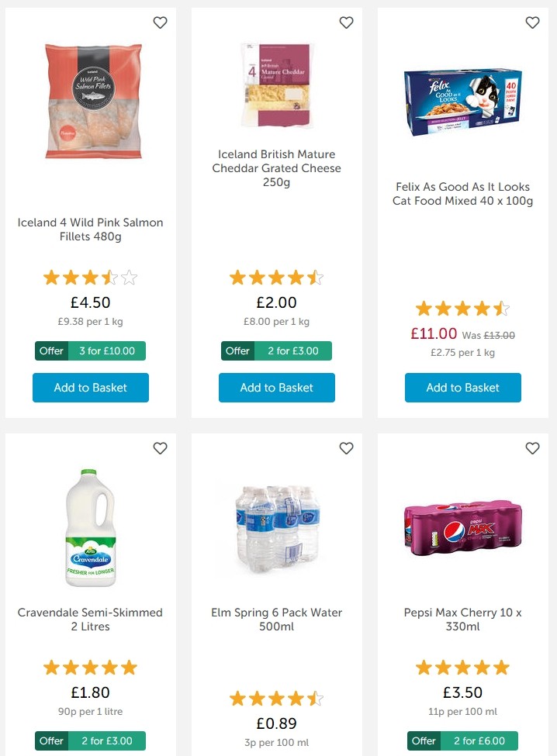Favourite the Iceland 4 Wild Pink Salmon Fillets
The width and height of the screenshot is (557, 756).
click(160, 22)
